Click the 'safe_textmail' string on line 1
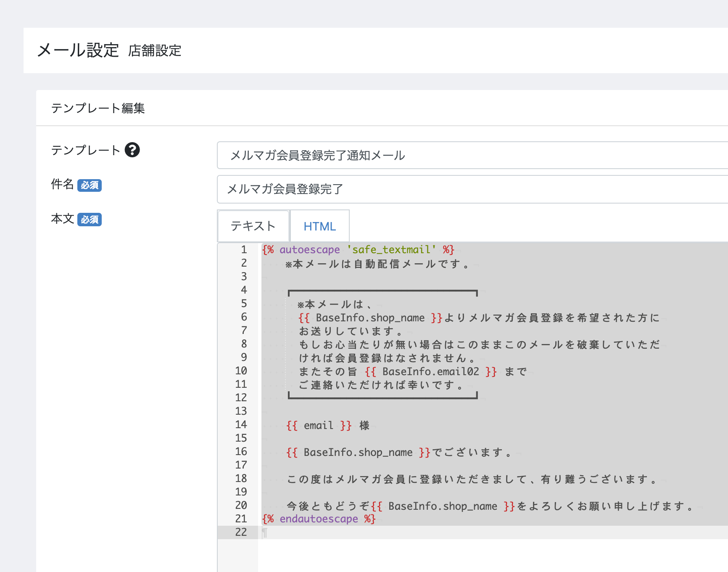This screenshot has height=572, width=728. (391, 250)
